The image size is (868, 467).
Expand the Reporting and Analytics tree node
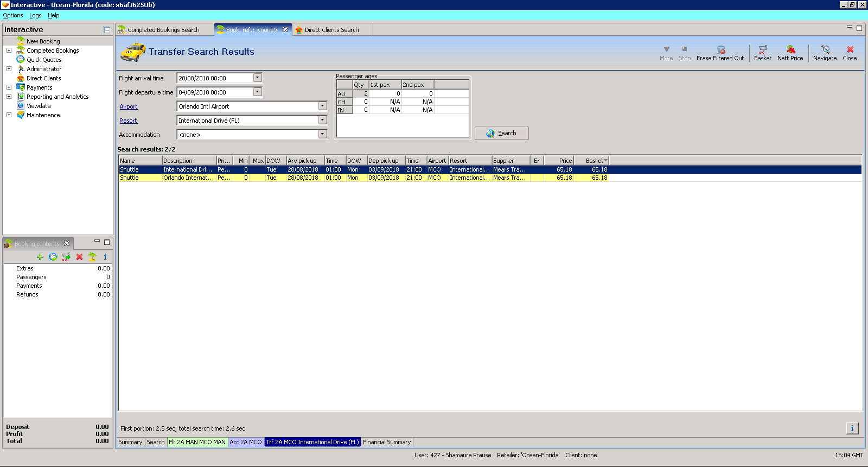coord(9,97)
